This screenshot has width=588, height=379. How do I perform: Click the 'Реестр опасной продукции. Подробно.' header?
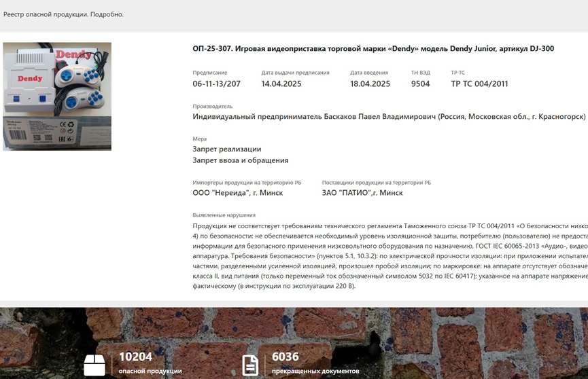(63, 14)
